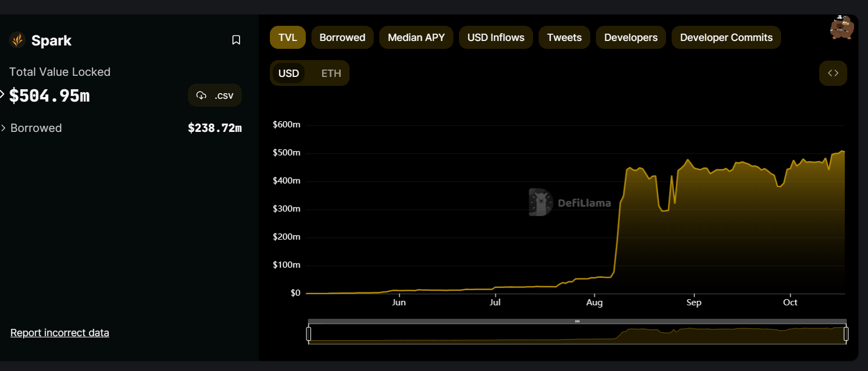Click the left handle of the range slider
The image size is (868, 371).
click(x=309, y=334)
